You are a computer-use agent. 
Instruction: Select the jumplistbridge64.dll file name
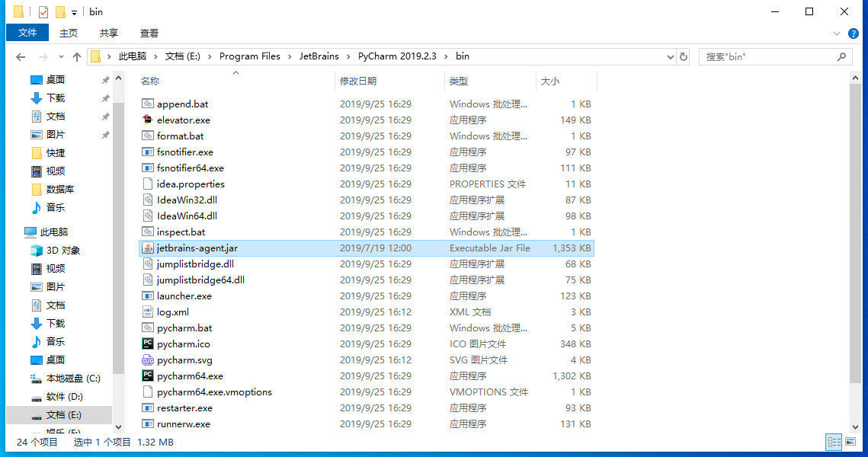pos(200,280)
